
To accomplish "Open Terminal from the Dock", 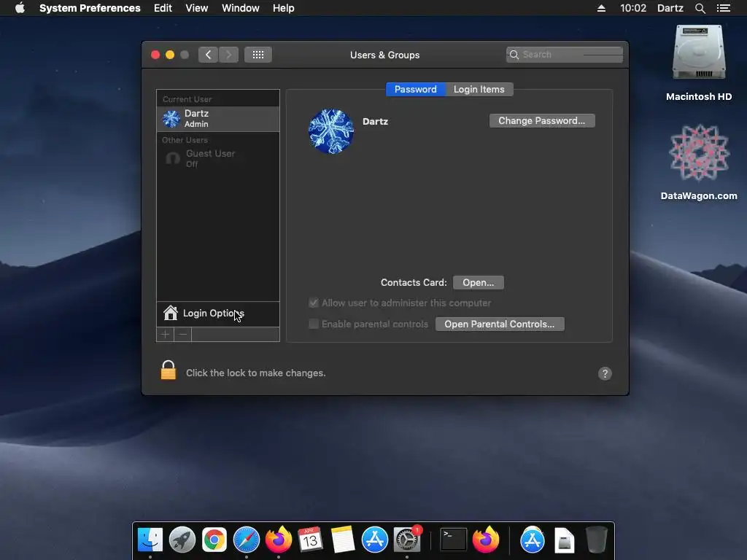I will 452,540.
